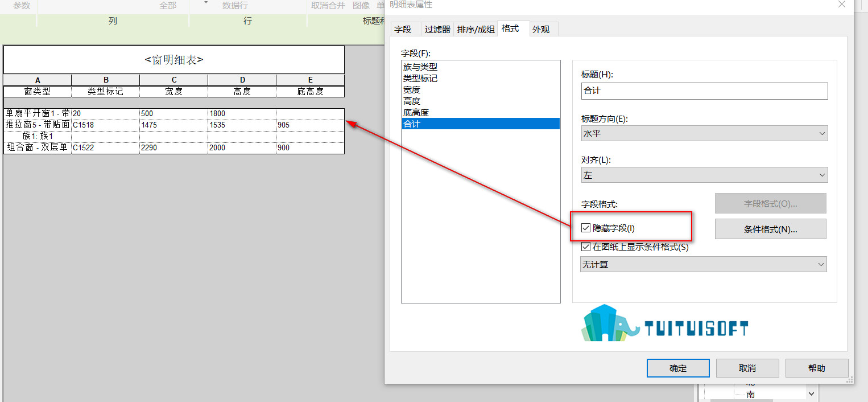Click 参数 in the ribbon
The image size is (868, 402).
click(22, 5)
